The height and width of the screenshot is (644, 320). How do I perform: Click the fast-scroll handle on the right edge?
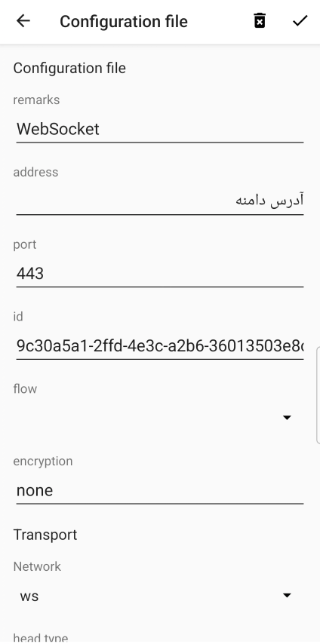318,395
